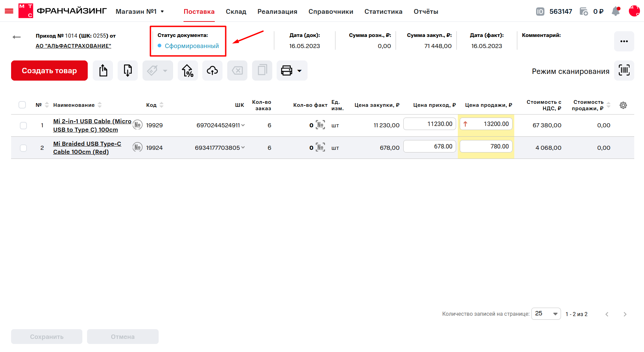Click the Отмена button
The height and width of the screenshot is (352, 644).
[123, 337]
